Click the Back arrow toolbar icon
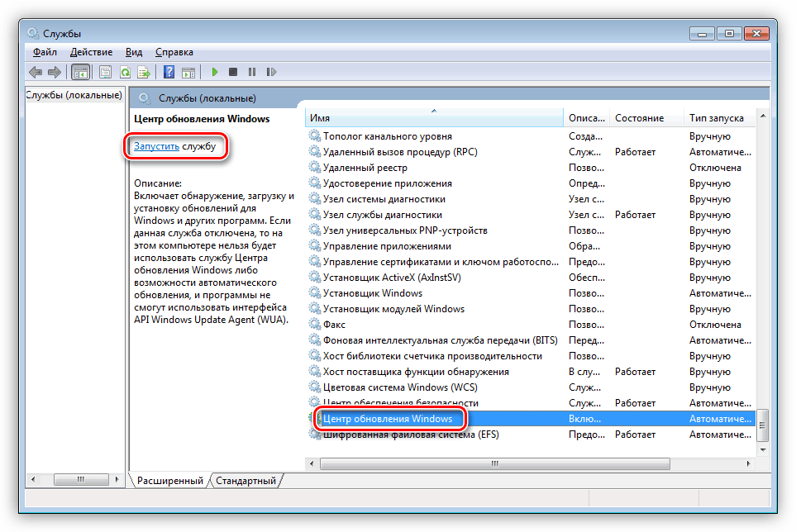This screenshot has width=796, height=532. [x=35, y=72]
